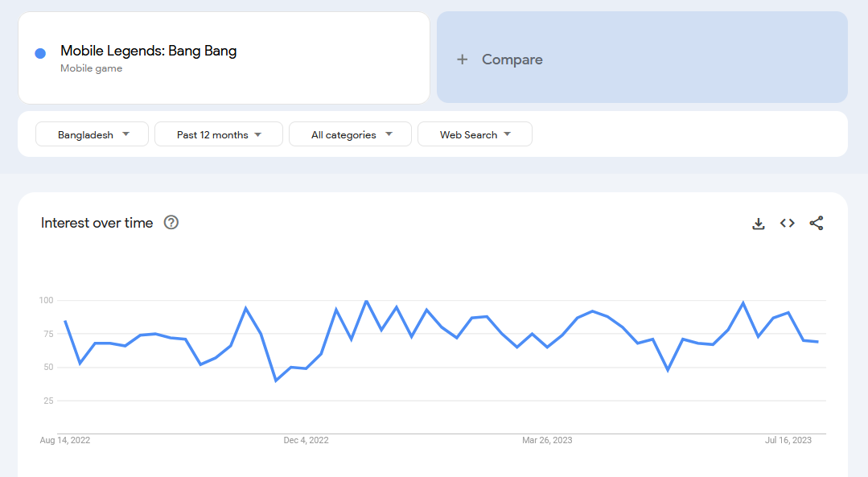Open the embed code icon
This screenshot has width=868, height=477.
coord(788,224)
